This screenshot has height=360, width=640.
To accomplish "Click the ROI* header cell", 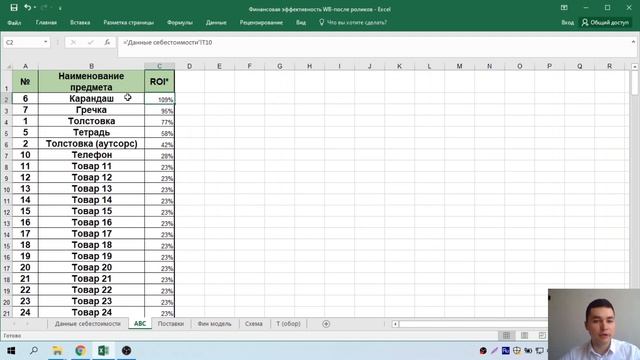I will point(159,81).
